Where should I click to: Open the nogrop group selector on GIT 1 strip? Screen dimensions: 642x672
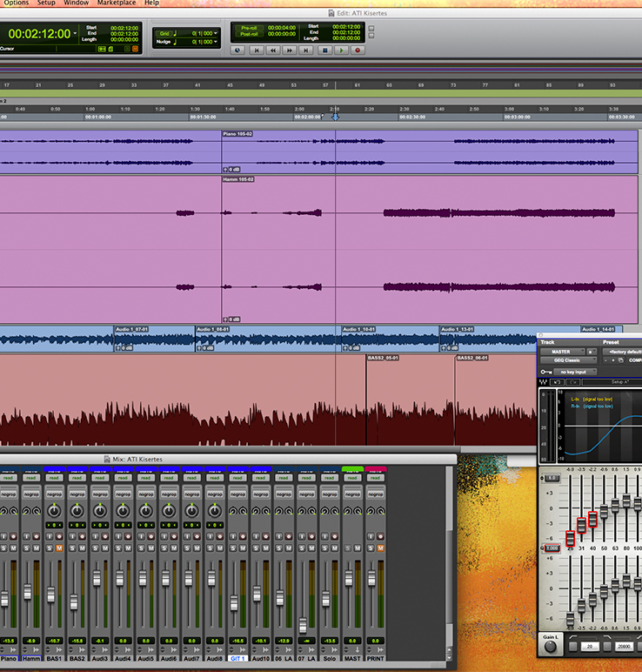tap(237, 494)
